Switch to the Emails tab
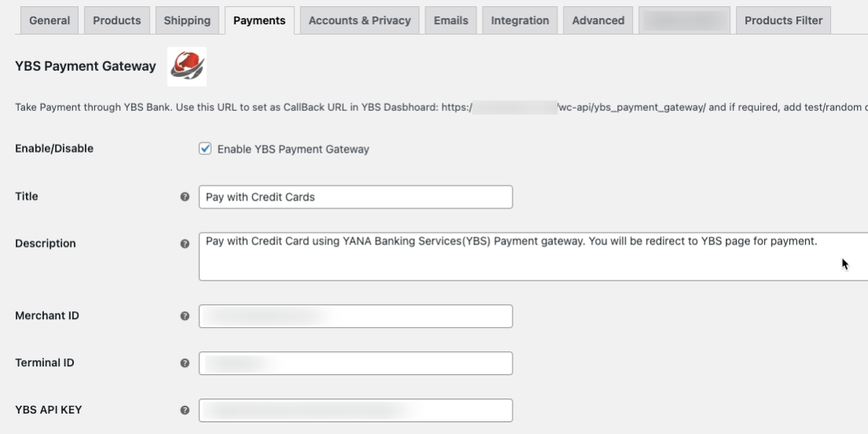Screen dimensions: 868x434 click(x=451, y=20)
